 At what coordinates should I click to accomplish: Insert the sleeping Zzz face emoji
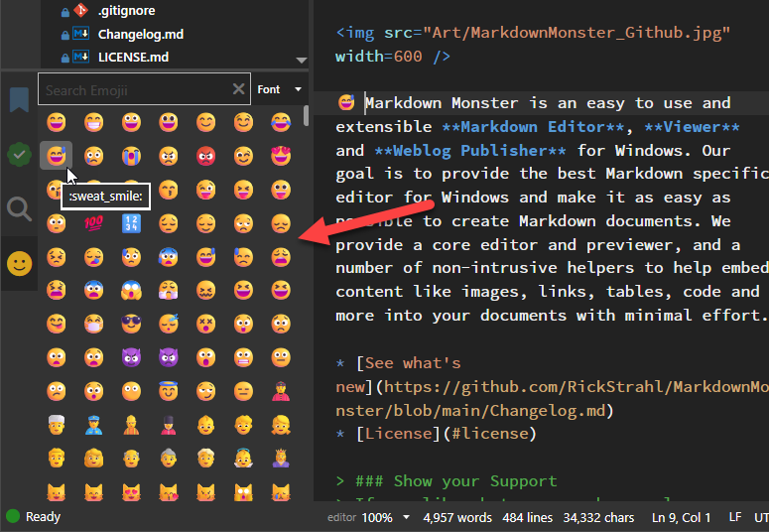pyautogui.click(x=169, y=324)
